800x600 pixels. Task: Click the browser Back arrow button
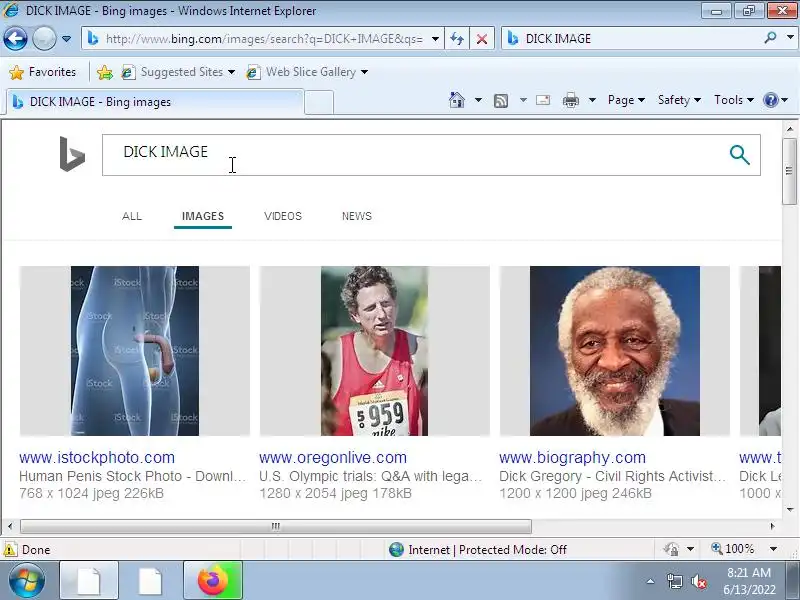15,38
